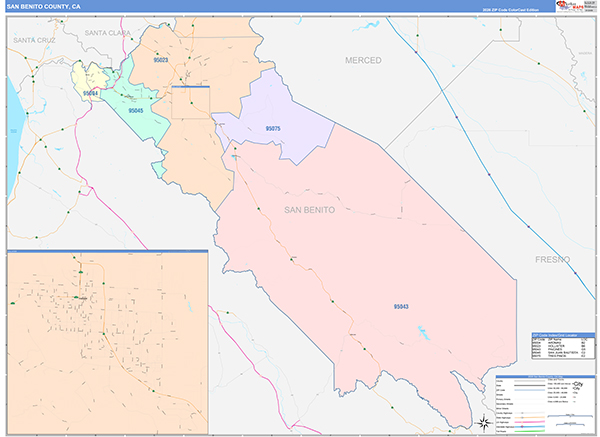Click the SANTA CLARA county label
Viewport: 600px width, 437px height.
[x=109, y=32]
